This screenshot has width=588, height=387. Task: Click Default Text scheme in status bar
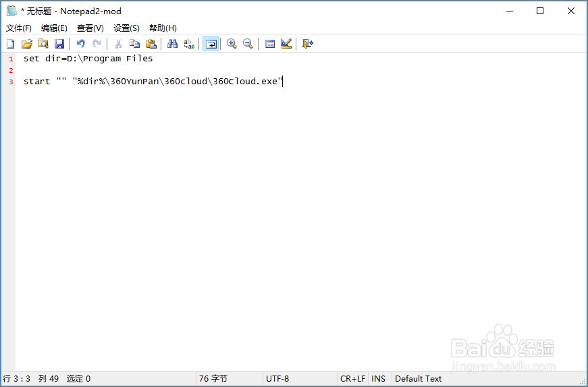coord(418,379)
